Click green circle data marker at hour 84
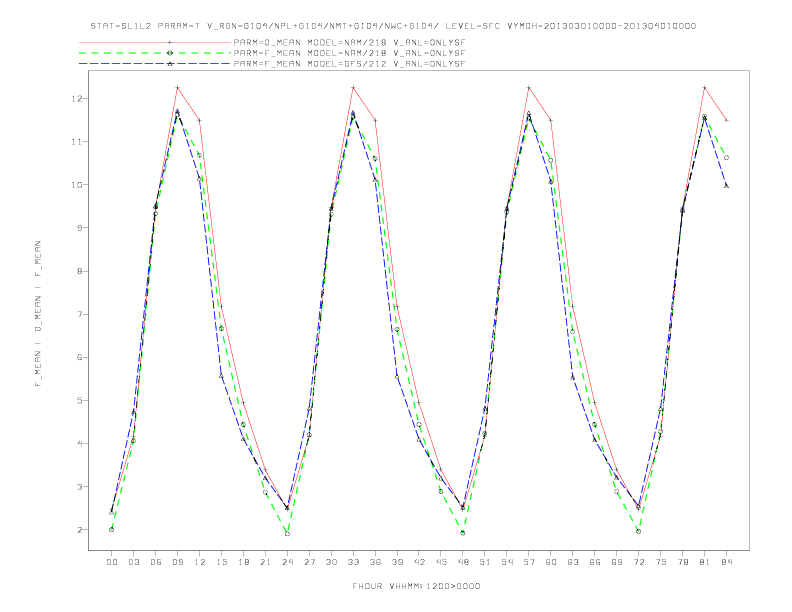The width and height of the screenshot is (792, 612). tap(726, 158)
